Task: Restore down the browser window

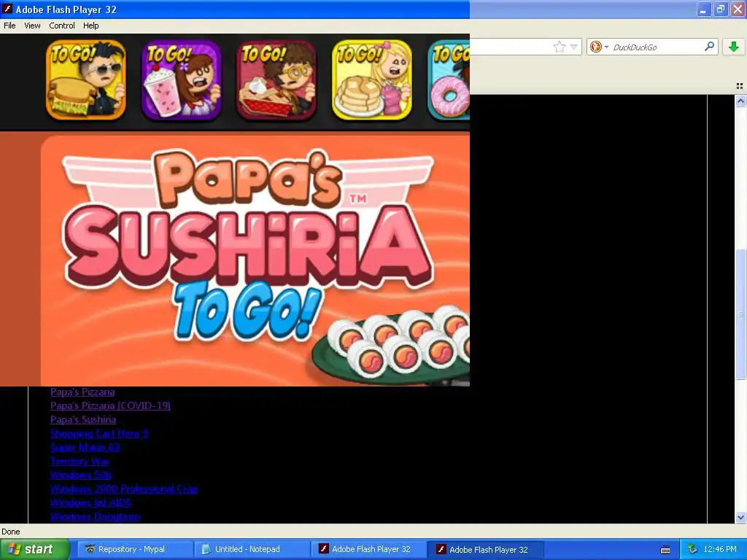Action: coord(720,9)
